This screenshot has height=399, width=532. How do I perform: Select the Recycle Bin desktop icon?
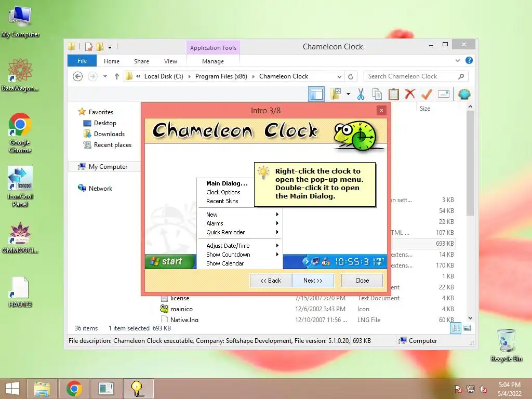pos(507,345)
